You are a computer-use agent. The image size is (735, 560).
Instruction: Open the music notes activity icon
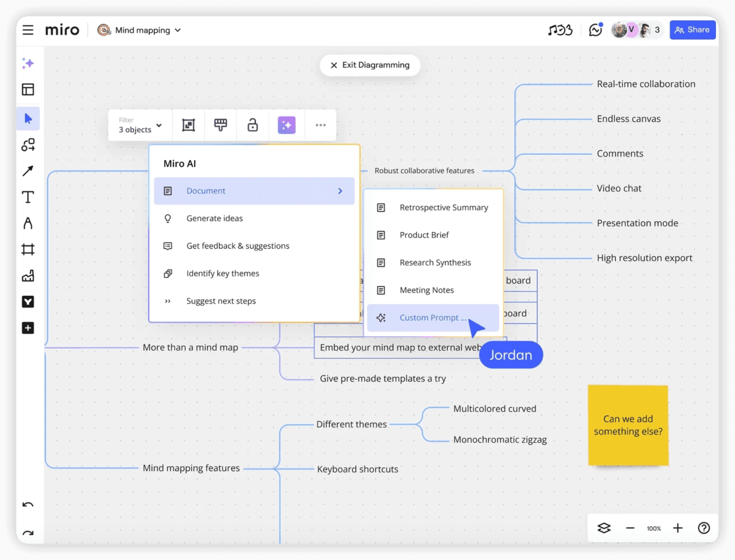tap(560, 30)
